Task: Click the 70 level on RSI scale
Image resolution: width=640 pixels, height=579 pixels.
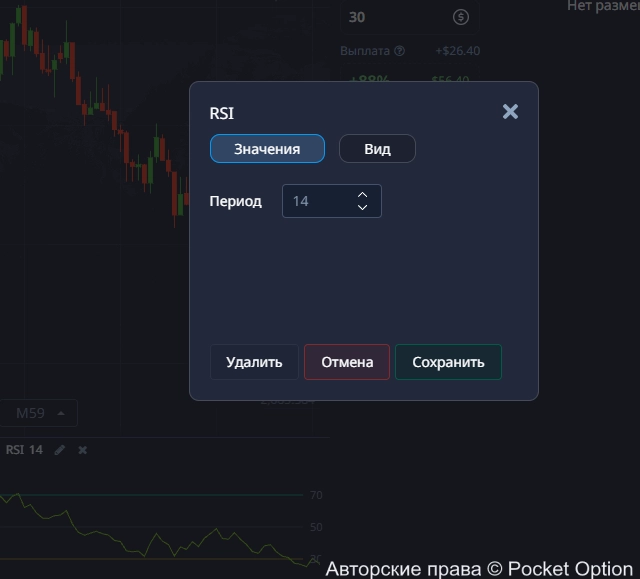Action: [316, 495]
